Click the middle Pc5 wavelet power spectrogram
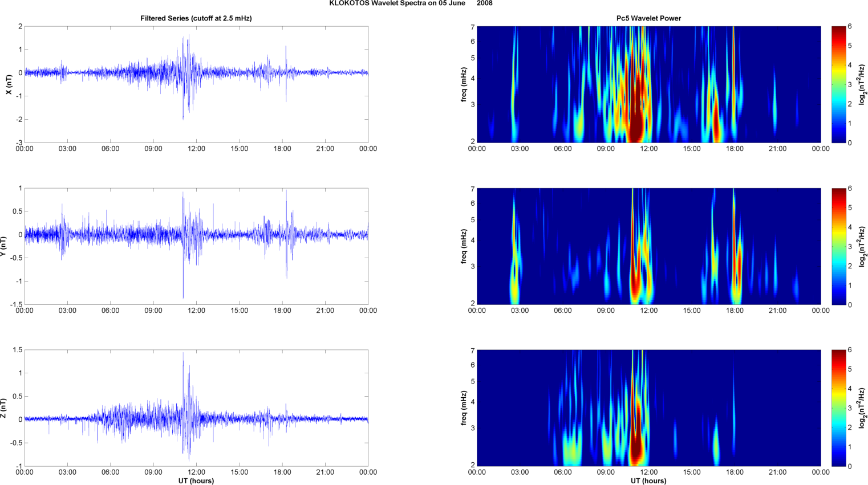The image size is (868, 485). [x=648, y=246]
